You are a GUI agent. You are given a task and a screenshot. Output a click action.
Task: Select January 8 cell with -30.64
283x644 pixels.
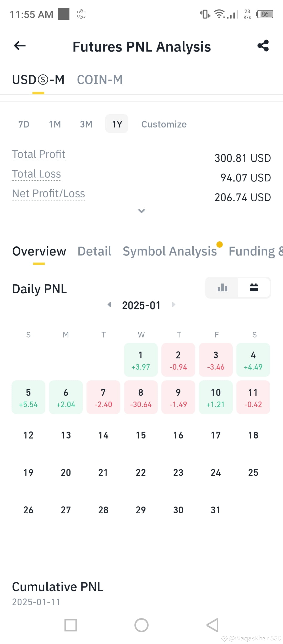coord(141,397)
